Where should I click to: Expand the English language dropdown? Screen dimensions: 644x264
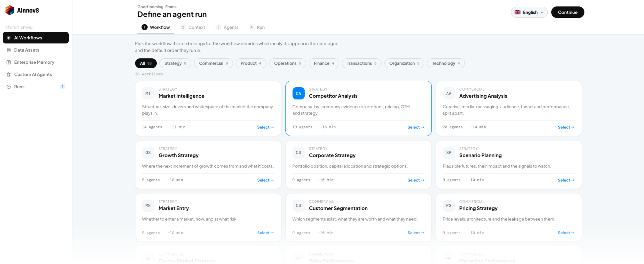(529, 12)
